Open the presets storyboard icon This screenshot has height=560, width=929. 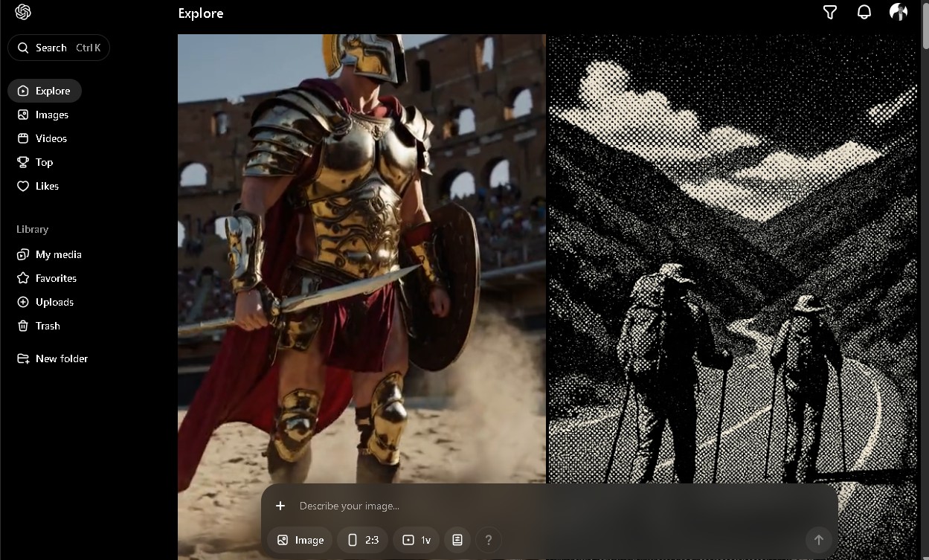(457, 540)
